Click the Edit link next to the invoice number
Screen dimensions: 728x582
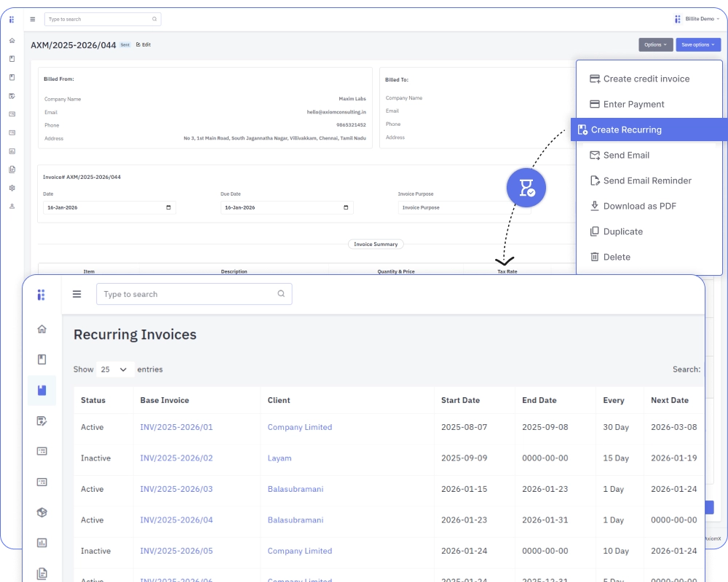(x=143, y=44)
